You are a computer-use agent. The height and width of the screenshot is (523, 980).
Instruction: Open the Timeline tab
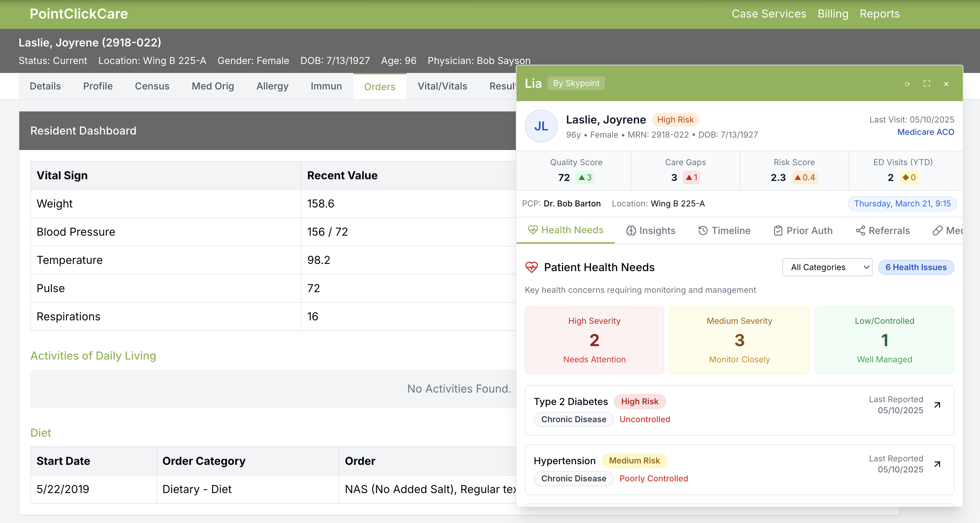pyautogui.click(x=724, y=230)
